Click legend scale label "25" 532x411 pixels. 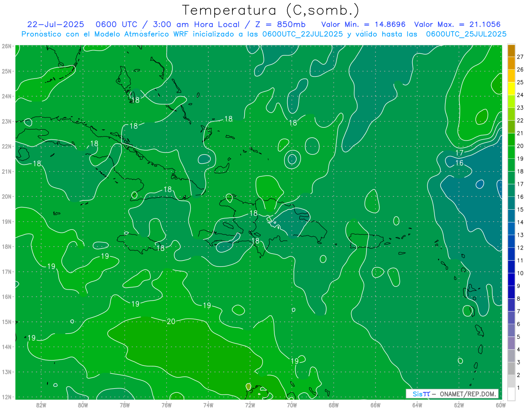(x=520, y=82)
